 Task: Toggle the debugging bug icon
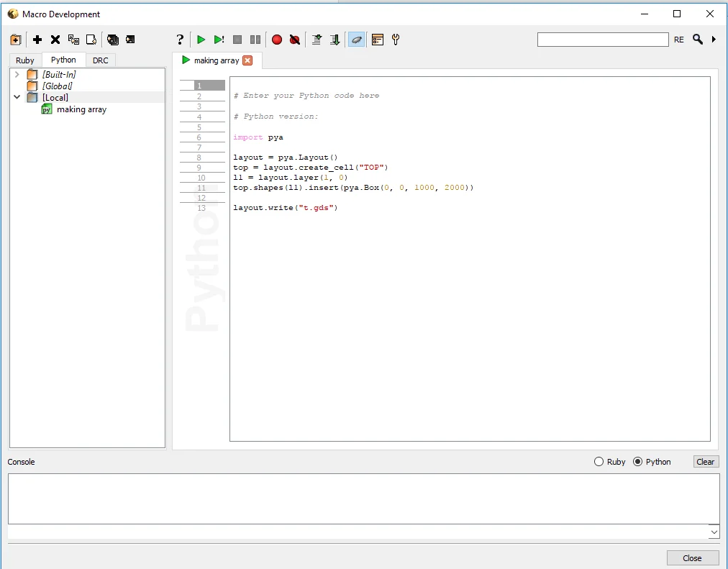[x=357, y=40]
